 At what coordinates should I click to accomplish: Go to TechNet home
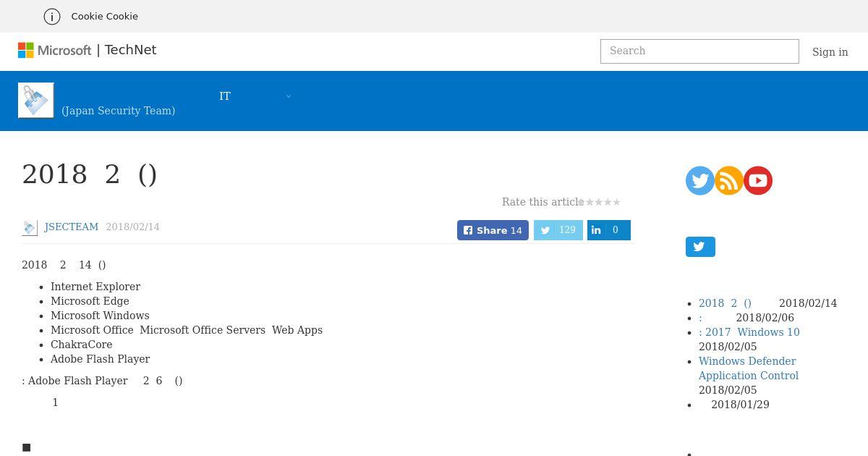130,50
